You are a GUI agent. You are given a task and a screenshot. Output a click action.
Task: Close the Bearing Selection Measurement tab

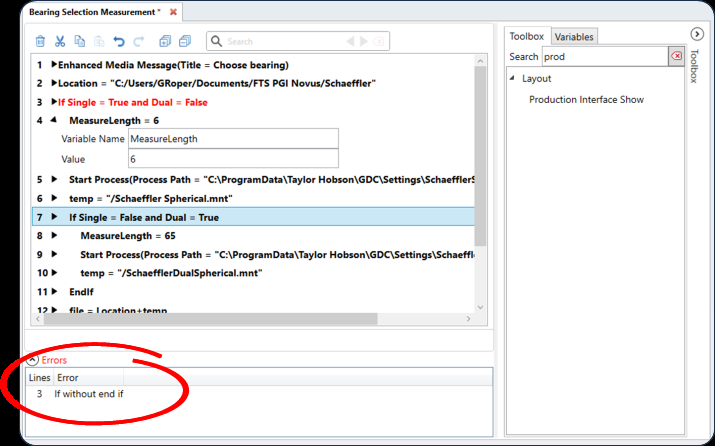click(x=173, y=12)
